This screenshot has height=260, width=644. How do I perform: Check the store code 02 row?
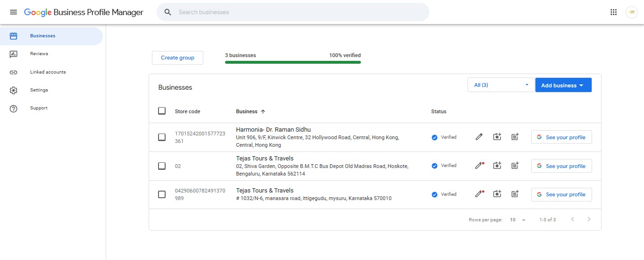162,166
